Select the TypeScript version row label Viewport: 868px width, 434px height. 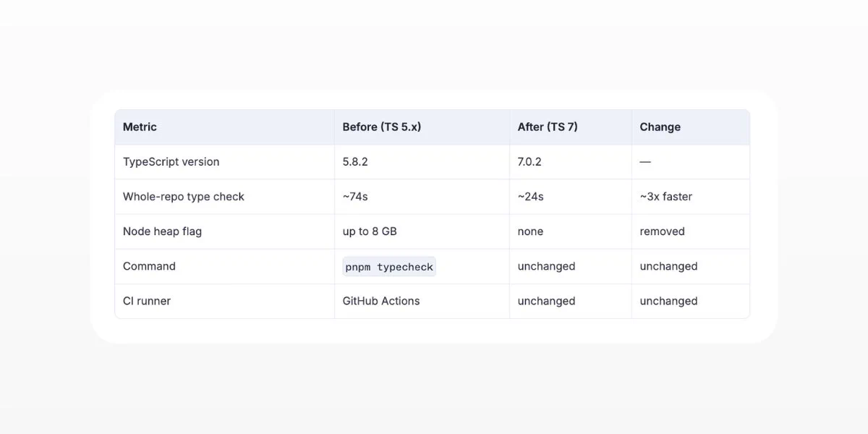click(171, 162)
